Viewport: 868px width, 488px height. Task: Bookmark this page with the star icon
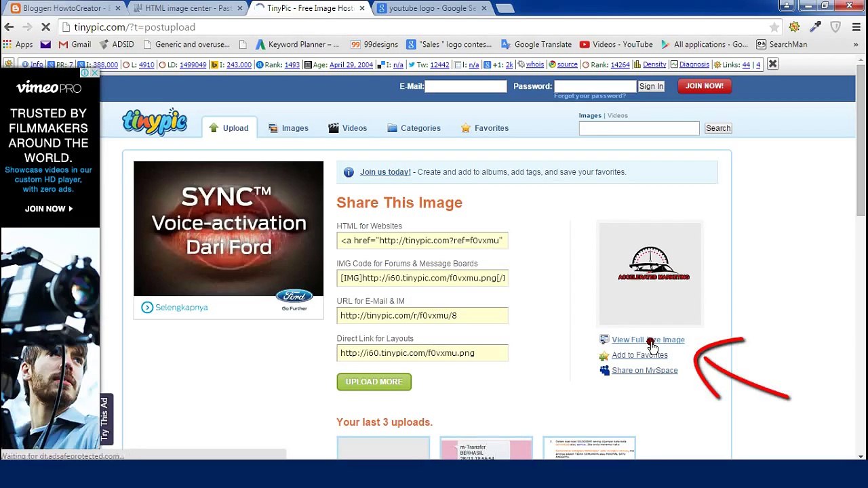pos(774,27)
